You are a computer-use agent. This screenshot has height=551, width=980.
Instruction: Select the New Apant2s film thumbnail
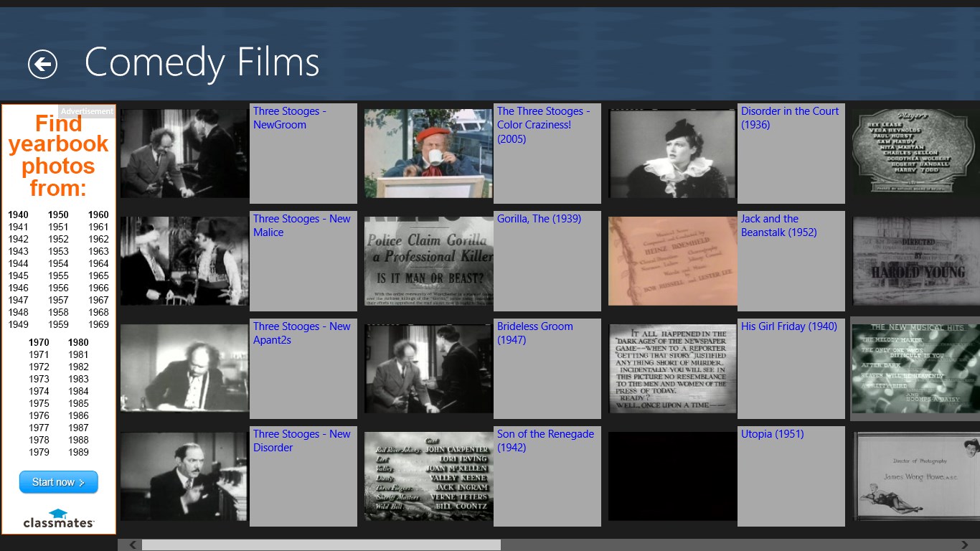pos(184,369)
